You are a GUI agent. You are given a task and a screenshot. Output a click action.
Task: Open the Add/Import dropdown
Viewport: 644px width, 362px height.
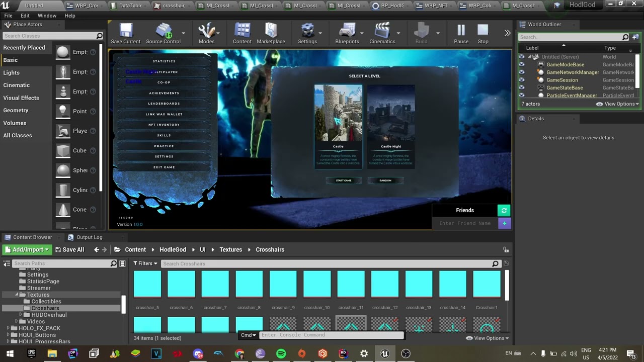coord(27,250)
